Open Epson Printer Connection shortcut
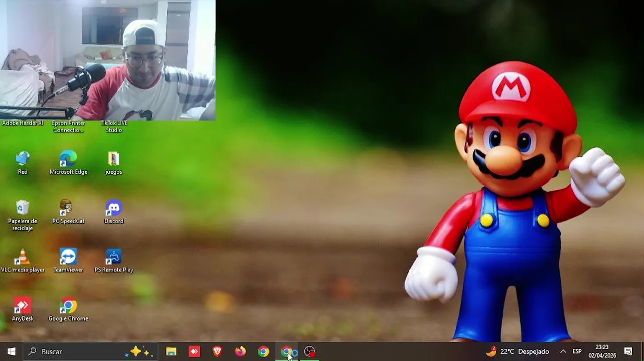 [68, 127]
